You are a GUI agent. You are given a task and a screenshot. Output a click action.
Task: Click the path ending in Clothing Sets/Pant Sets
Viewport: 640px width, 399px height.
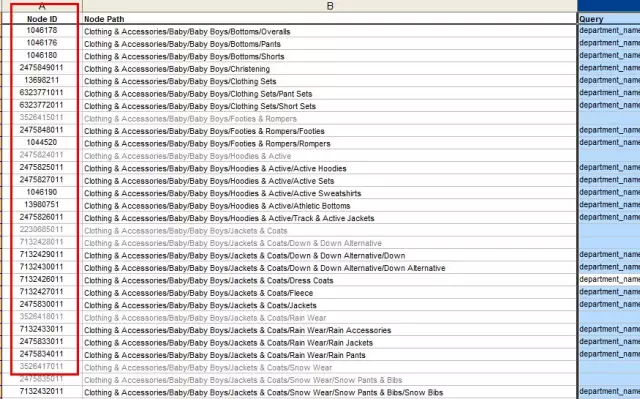point(198,94)
